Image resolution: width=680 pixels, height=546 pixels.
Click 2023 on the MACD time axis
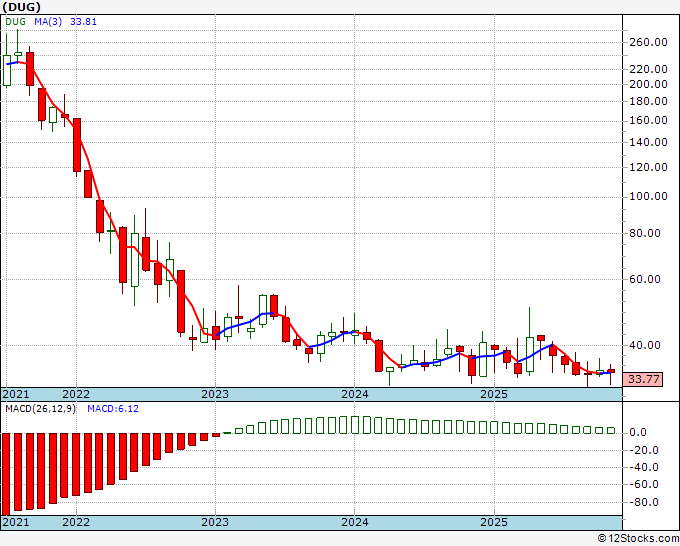click(x=215, y=522)
